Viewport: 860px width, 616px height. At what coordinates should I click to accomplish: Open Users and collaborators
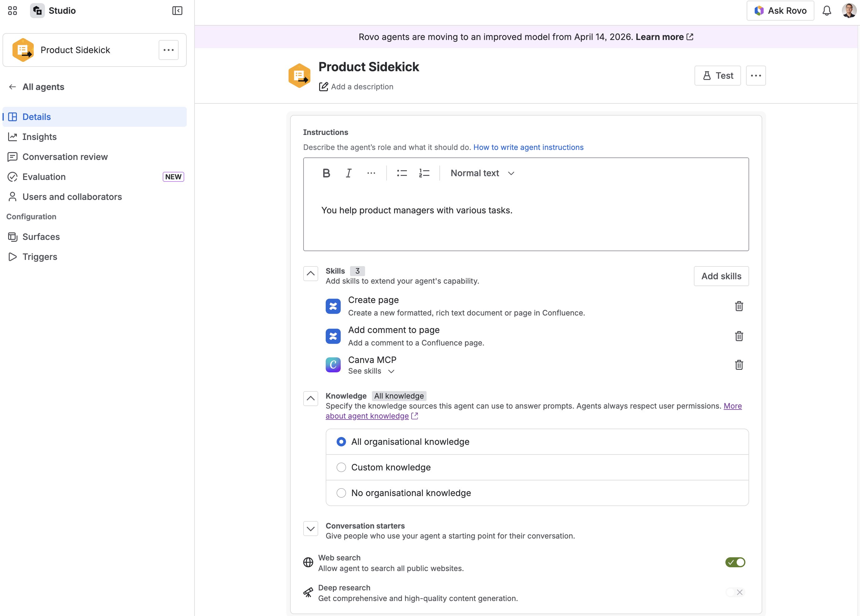click(x=94, y=197)
